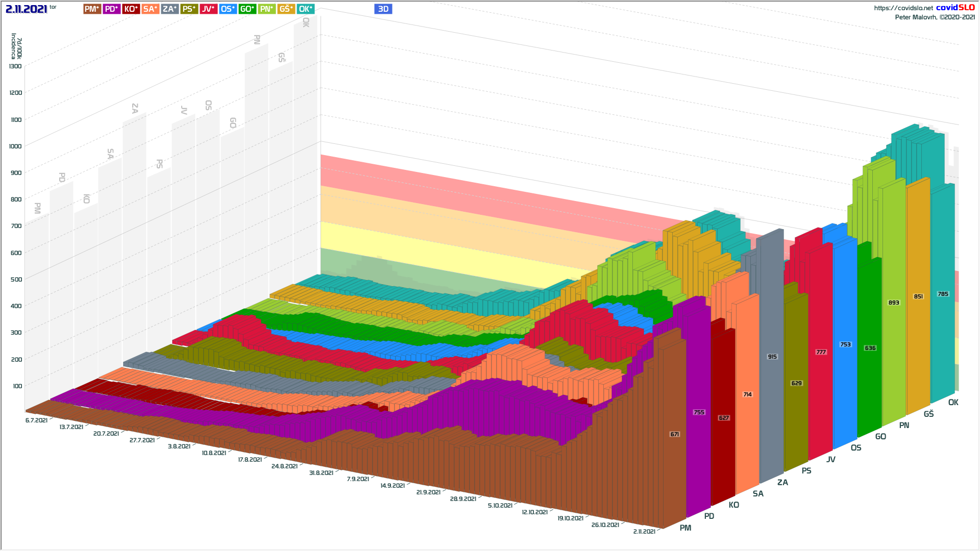The image size is (980, 551).
Task: Click the 2.11.2021 axis date tick label
Action: [x=644, y=532]
